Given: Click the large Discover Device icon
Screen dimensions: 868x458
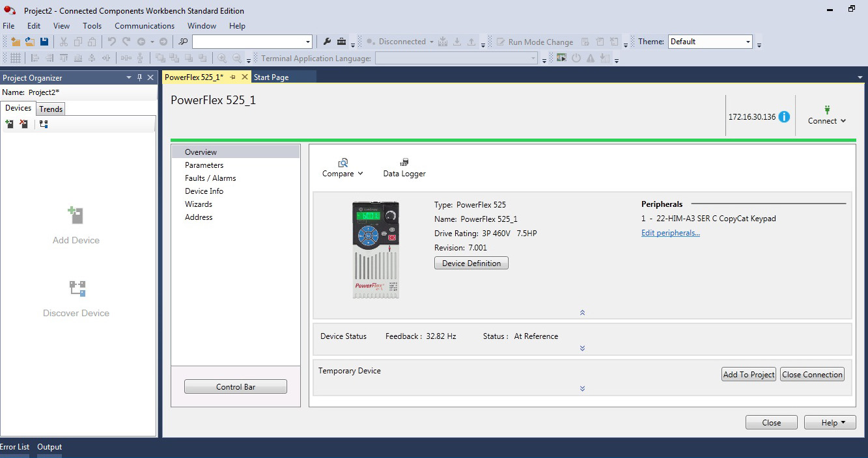Looking at the screenshot, I should (77, 288).
